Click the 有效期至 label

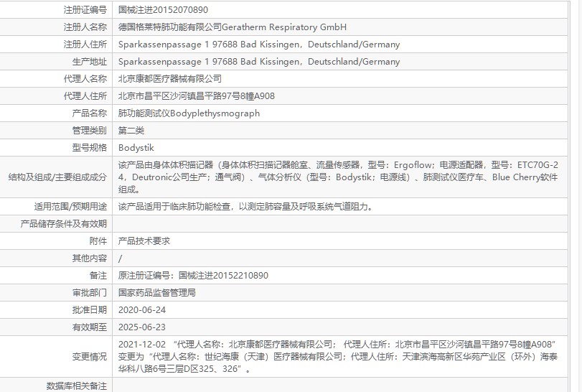click(90, 327)
